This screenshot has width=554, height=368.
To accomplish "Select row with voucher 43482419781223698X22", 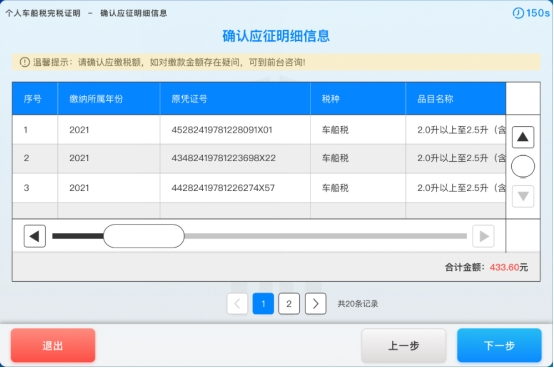I will [259, 158].
